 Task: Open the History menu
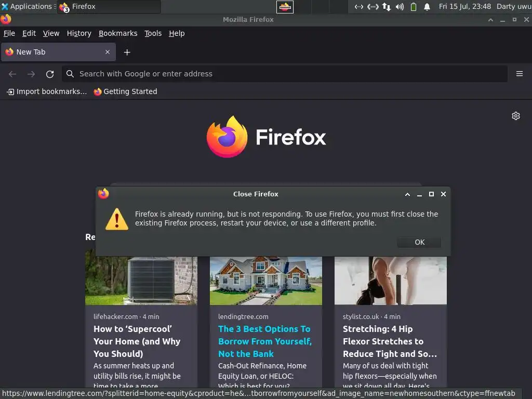click(x=79, y=33)
